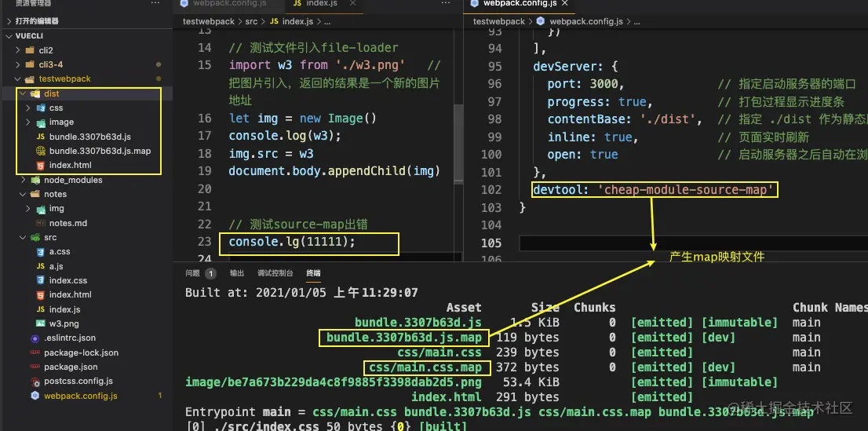Image resolution: width=868 pixels, height=431 pixels.
Task: Click the CSS icon beside index.css
Action: point(40,280)
